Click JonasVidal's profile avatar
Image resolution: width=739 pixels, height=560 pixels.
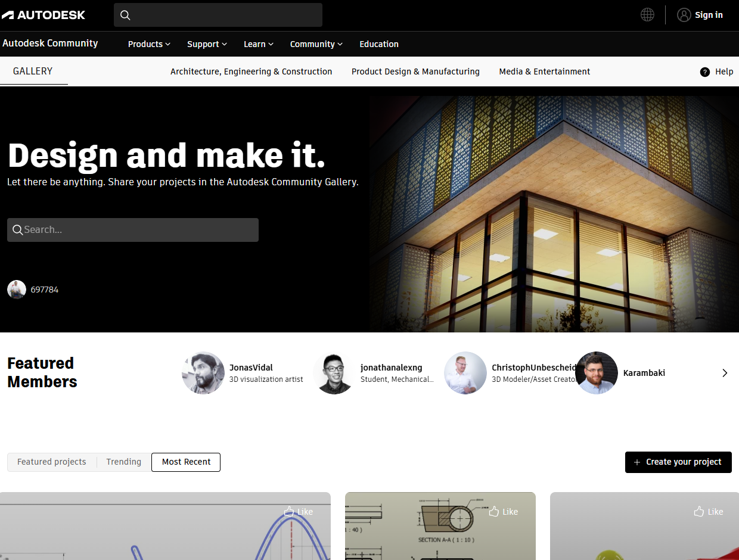click(203, 373)
